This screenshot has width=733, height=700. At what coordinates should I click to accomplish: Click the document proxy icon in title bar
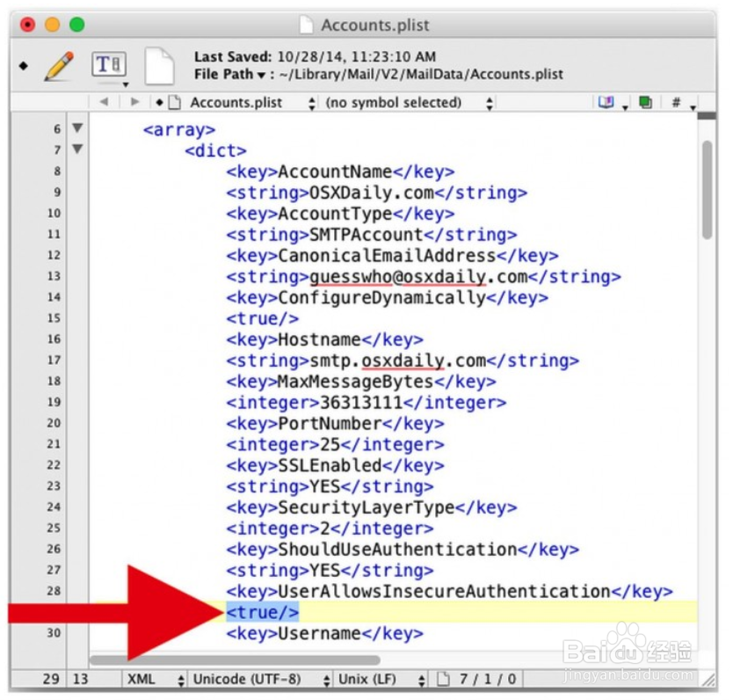306,25
